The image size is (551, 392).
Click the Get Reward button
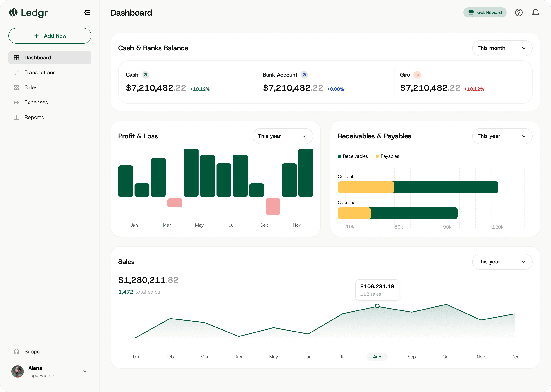click(485, 12)
